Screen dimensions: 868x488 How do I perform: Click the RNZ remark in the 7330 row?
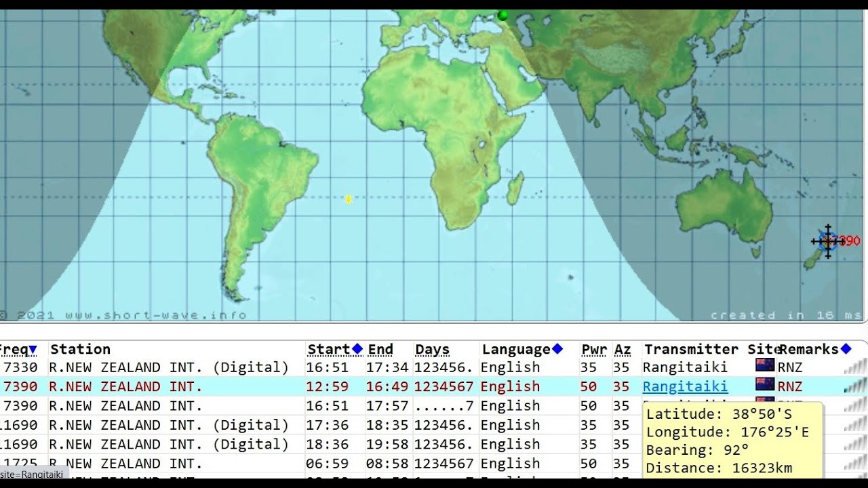coord(791,367)
